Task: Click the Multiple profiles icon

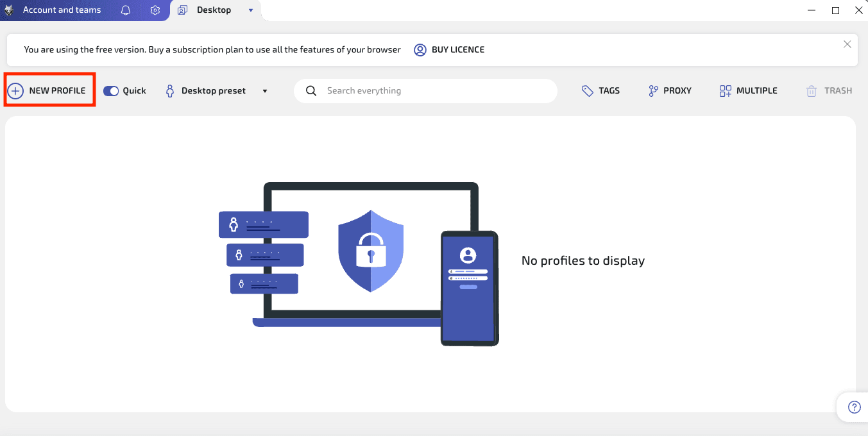Action: coord(726,90)
